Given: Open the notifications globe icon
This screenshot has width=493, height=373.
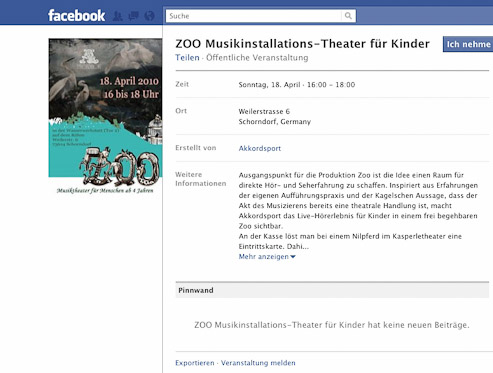Looking at the screenshot, I should click(149, 16).
